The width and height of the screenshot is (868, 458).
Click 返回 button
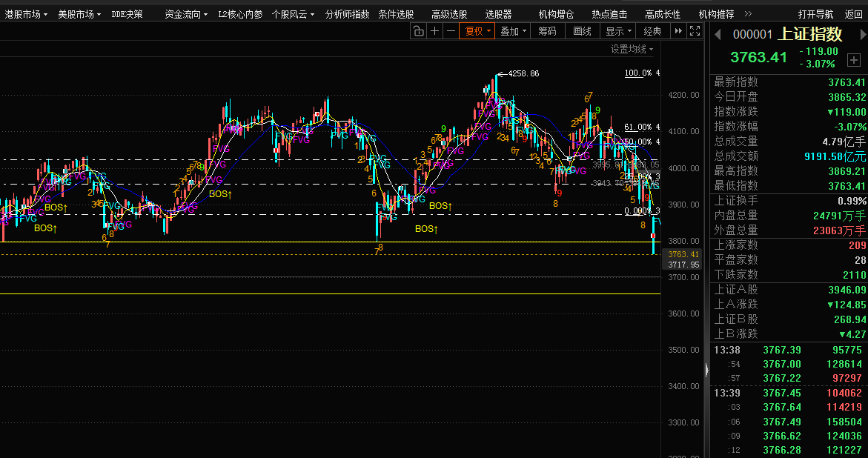(854, 14)
